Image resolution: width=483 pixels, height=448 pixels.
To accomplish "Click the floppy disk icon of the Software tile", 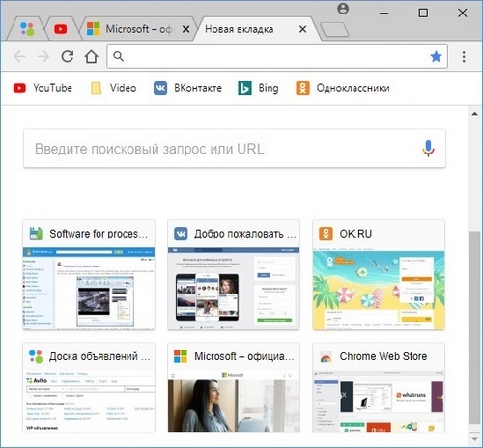I will (x=36, y=234).
